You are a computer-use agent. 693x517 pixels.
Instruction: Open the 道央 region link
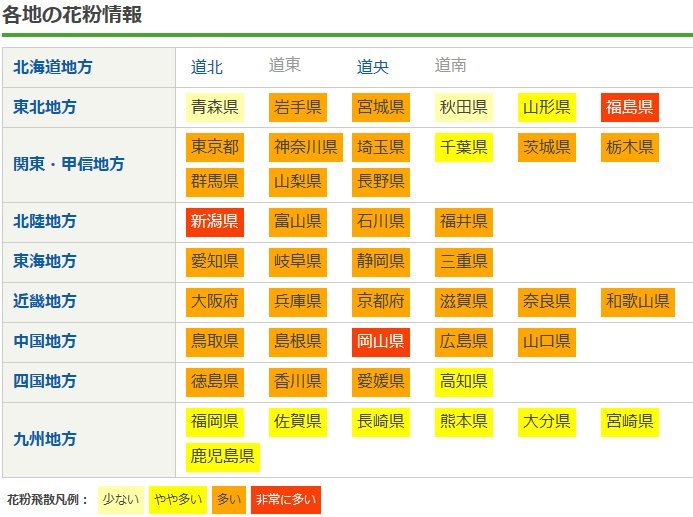pyautogui.click(x=373, y=67)
